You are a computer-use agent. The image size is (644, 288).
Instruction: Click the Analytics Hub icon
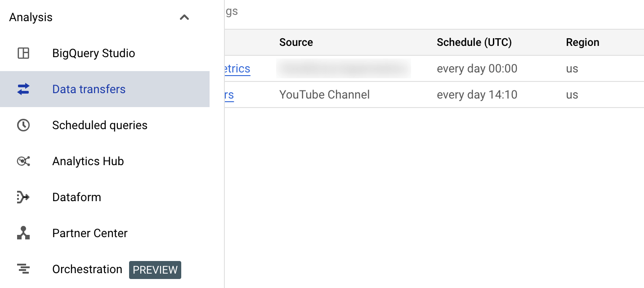pyautogui.click(x=23, y=161)
